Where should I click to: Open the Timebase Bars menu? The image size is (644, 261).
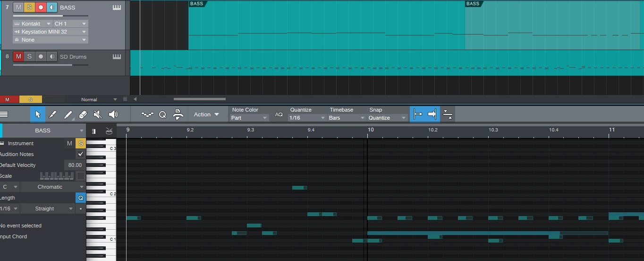[x=347, y=118]
